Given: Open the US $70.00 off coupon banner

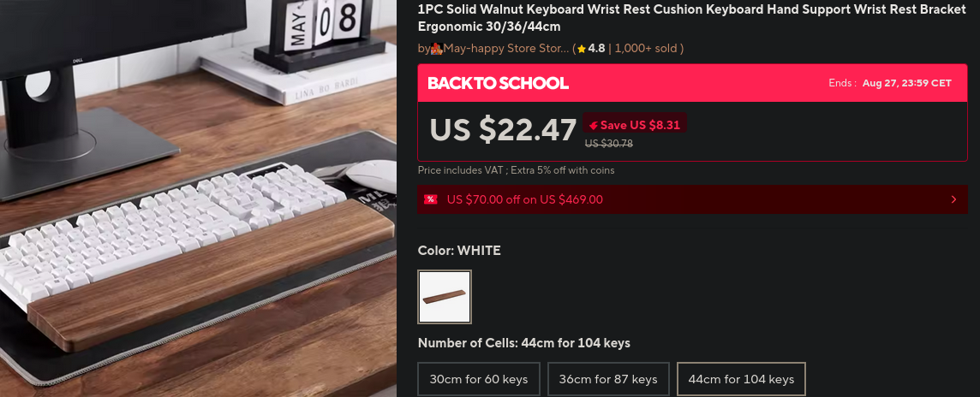Looking at the screenshot, I should click(692, 199).
